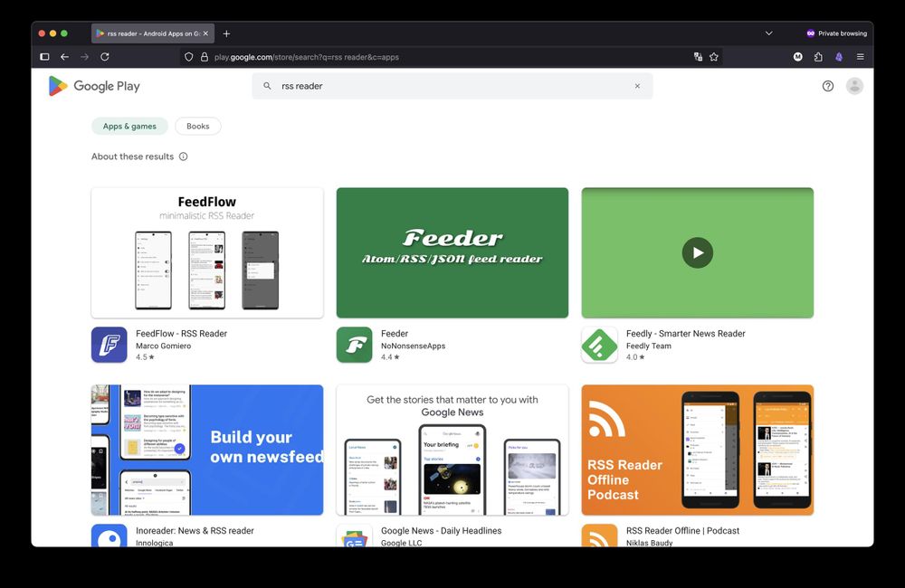The height and width of the screenshot is (588, 905).
Task: Select the rss reader browser tab
Action: 152,33
